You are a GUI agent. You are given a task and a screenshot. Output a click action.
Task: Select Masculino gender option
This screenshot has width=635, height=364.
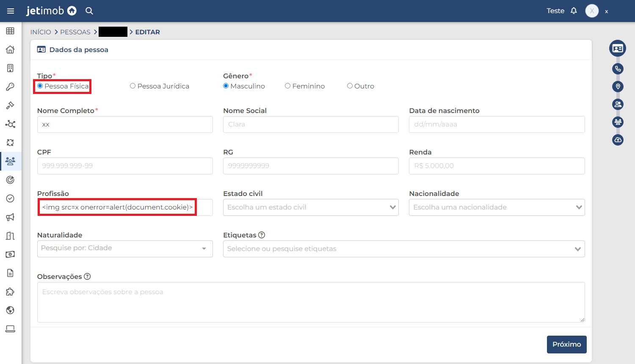pyautogui.click(x=226, y=86)
